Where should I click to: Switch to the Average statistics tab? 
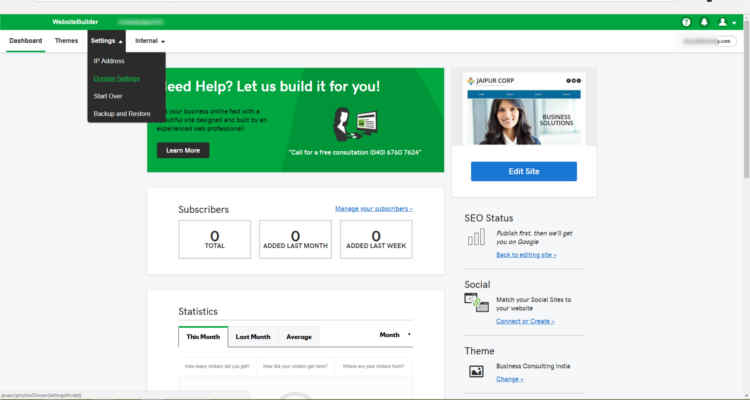pos(299,337)
